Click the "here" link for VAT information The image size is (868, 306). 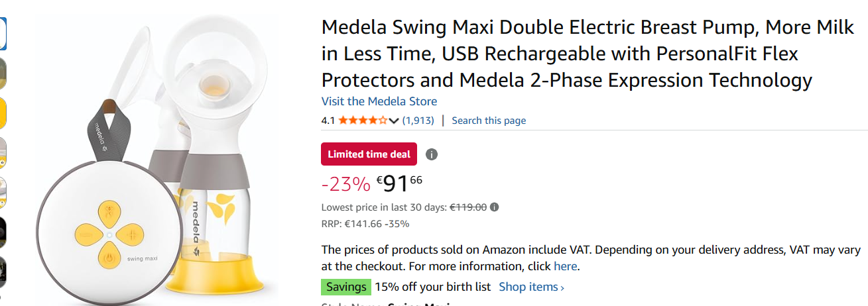[566, 266]
